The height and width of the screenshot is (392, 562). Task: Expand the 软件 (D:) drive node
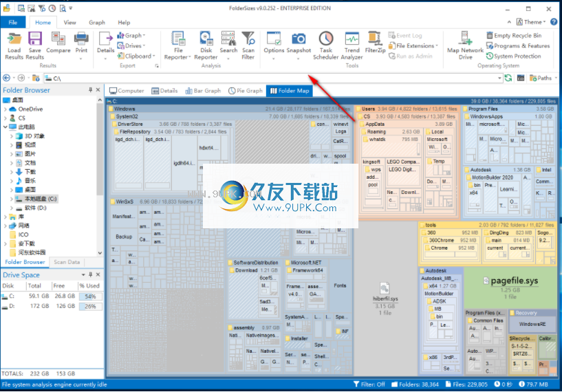click(x=12, y=208)
